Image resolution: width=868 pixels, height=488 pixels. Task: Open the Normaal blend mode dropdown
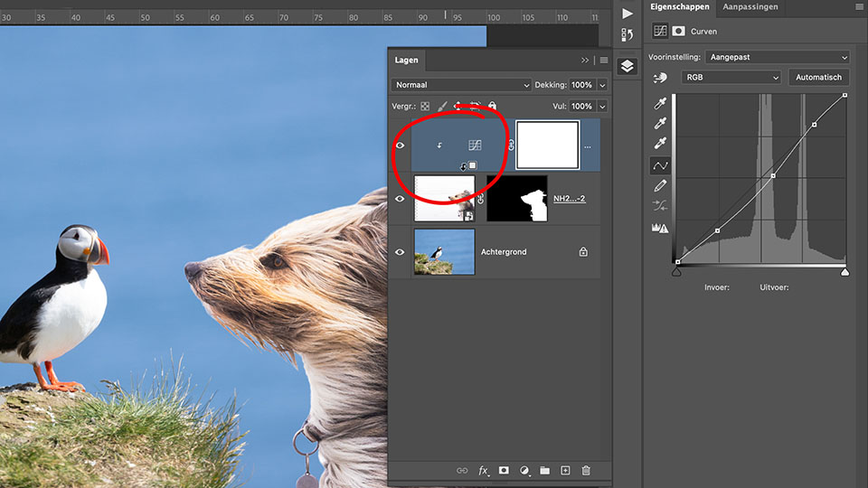click(461, 85)
